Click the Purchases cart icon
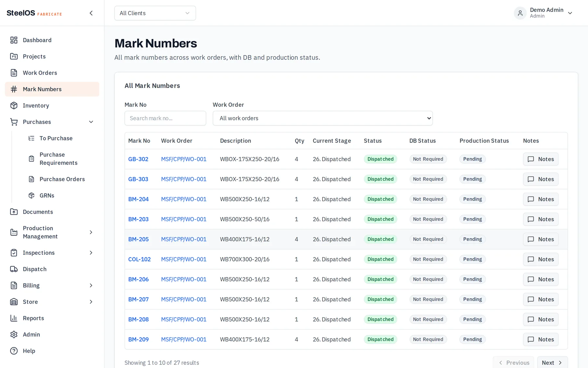Screen dimensions: 588x368 coord(14,122)
